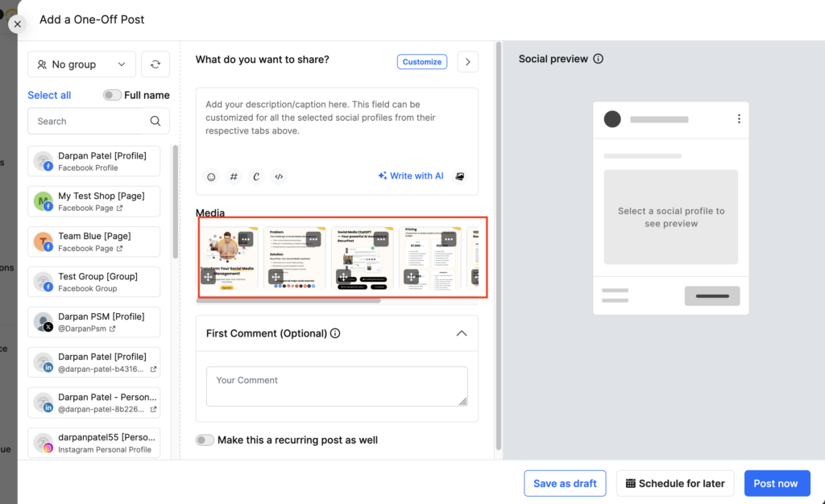Image resolution: width=825 pixels, height=504 pixels.
Task: Click move handle on first media thumbnail
Action: point(208,276)
